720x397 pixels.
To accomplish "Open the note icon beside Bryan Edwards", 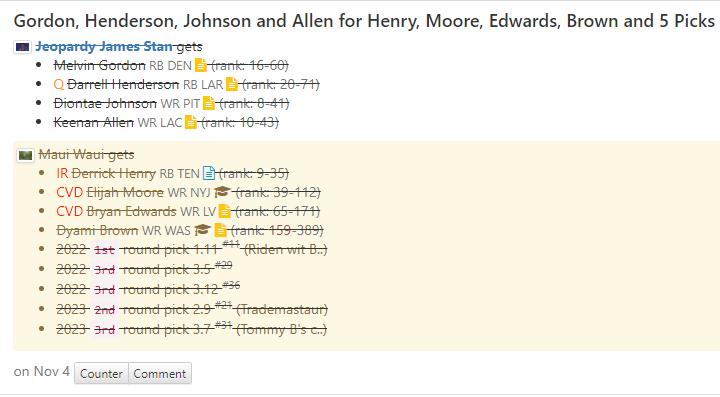I will (x=225, y=211).
